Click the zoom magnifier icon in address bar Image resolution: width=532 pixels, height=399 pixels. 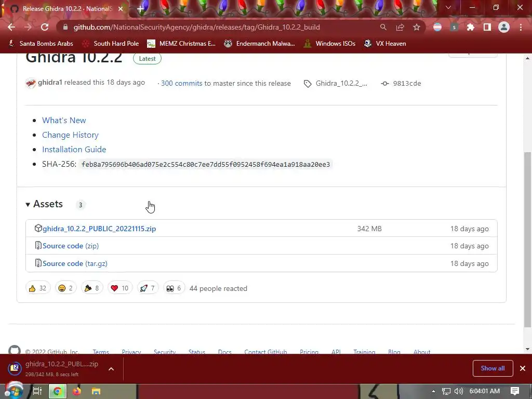click(383, 27)
